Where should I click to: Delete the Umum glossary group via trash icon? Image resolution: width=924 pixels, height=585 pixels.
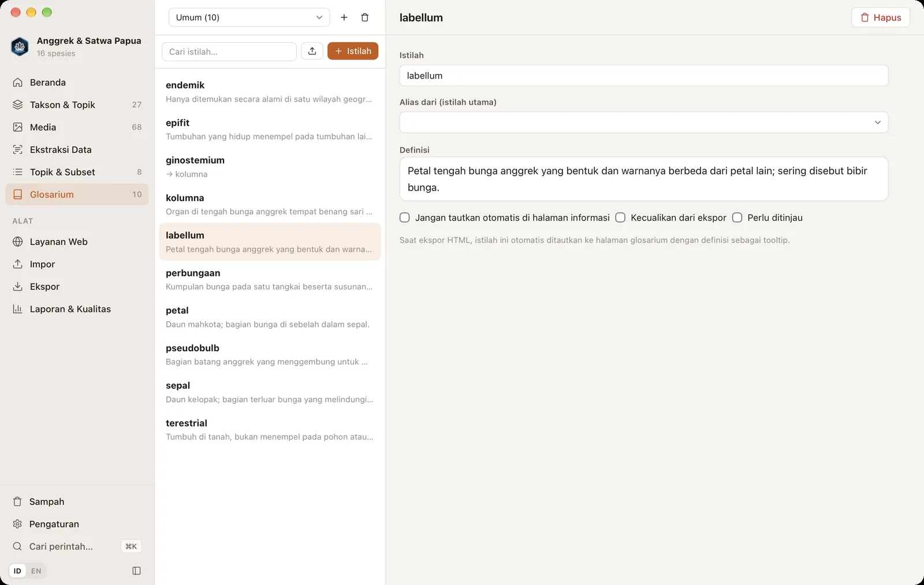pyautogui.click(x=365, y=17)
